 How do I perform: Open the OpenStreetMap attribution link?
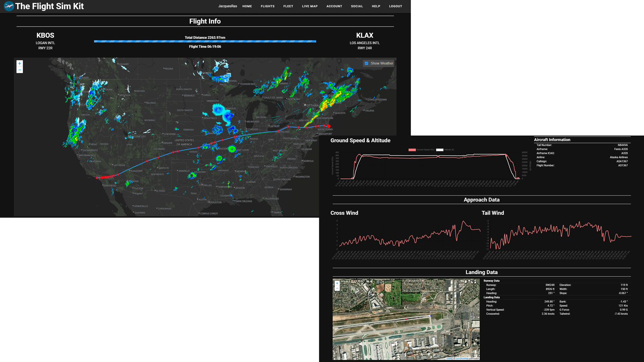pos(462,359)
